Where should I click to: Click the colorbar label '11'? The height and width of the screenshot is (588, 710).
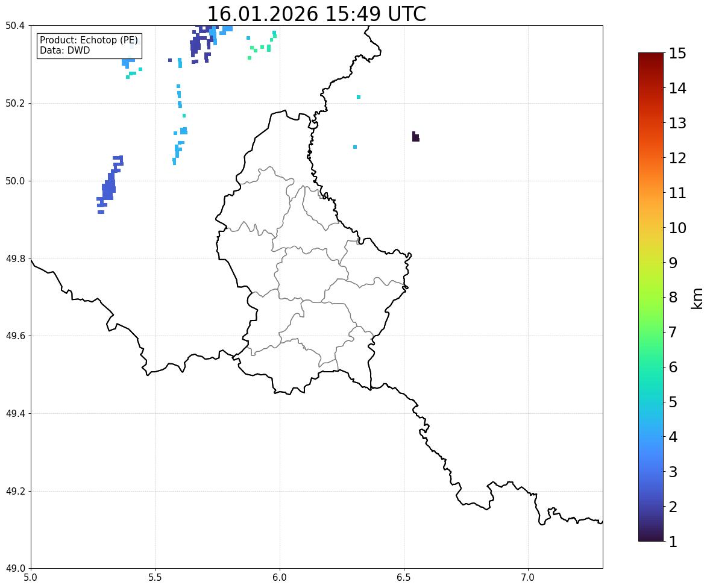pyautogui.click(x=677, y=193)
